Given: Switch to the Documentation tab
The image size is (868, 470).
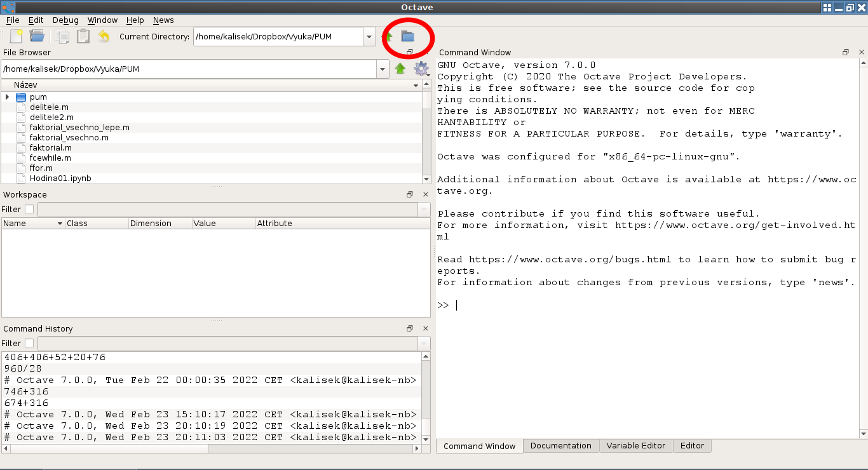Looking at the screenshot, I should (x=560, y=446).
